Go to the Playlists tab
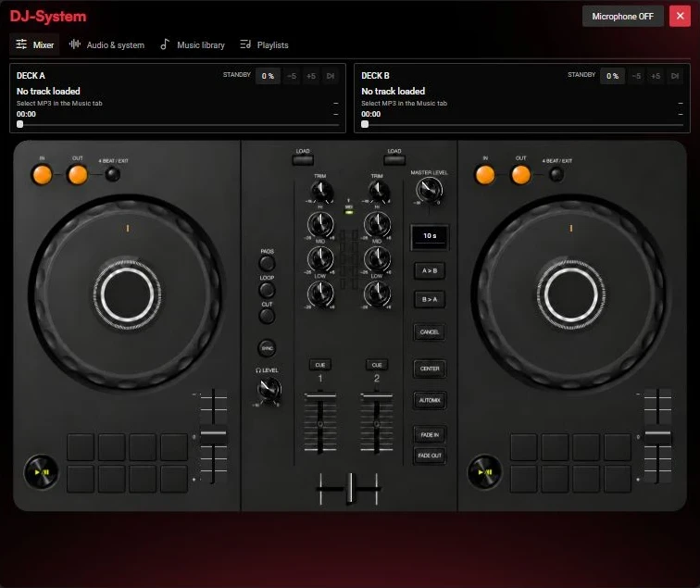Image resolution: width=700 pixels, height=588 pixels. point(264,44)
